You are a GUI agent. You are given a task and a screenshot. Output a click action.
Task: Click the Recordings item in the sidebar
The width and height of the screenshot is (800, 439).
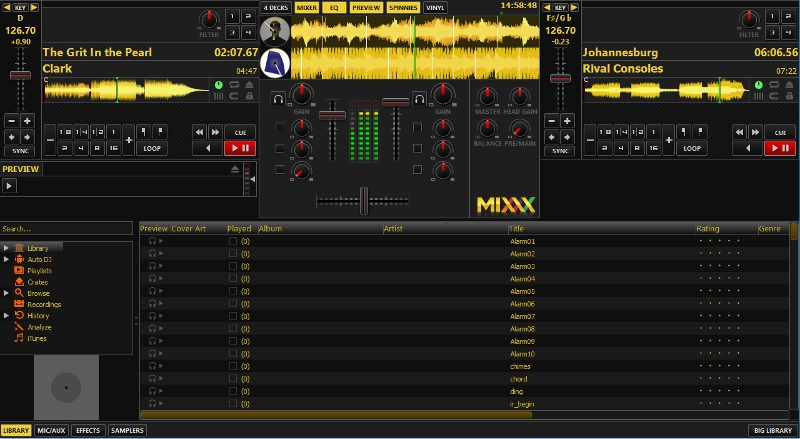click(44, 304)
